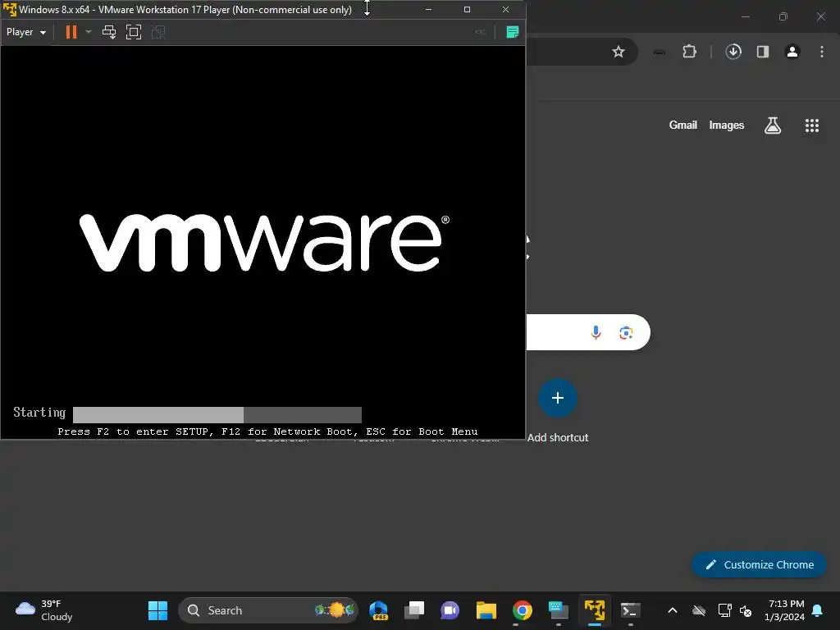
Task: Open the Windows Start menu
Action: [157, 610]
